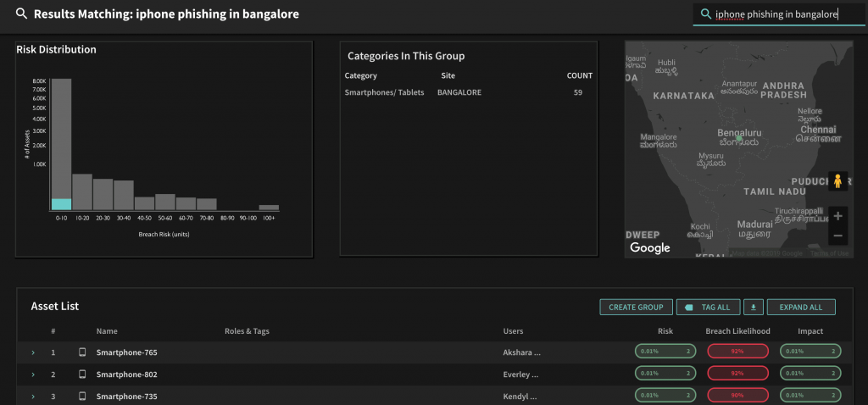Viewport: 868px width, 405px height.
Task: Expand the Smartphone-765 row
Action: coord(33,352)
